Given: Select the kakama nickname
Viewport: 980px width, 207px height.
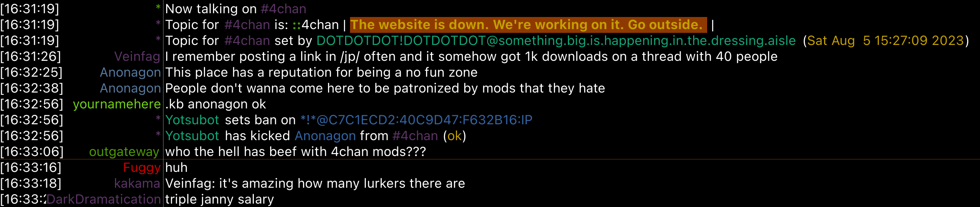Looking at the screenshot, I should 137,184.
